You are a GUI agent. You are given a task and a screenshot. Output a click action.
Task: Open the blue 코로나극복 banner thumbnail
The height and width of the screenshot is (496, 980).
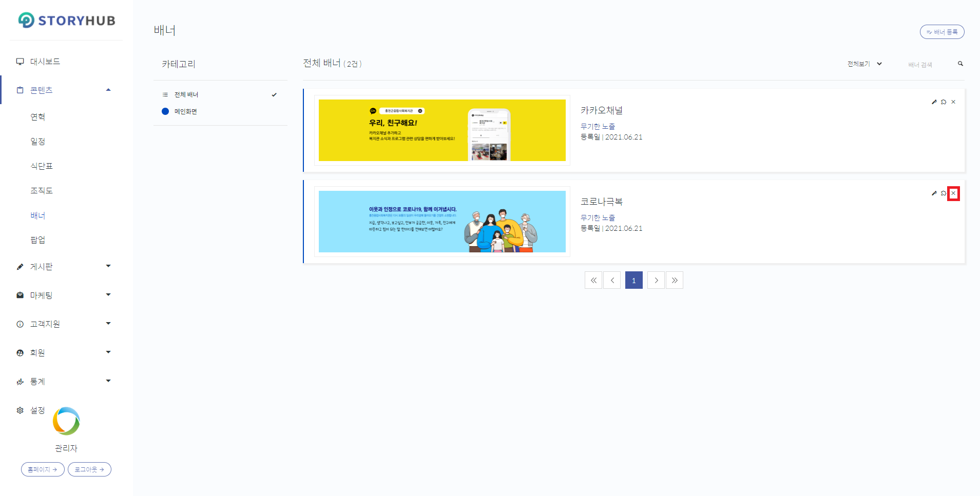coord(442,222)
